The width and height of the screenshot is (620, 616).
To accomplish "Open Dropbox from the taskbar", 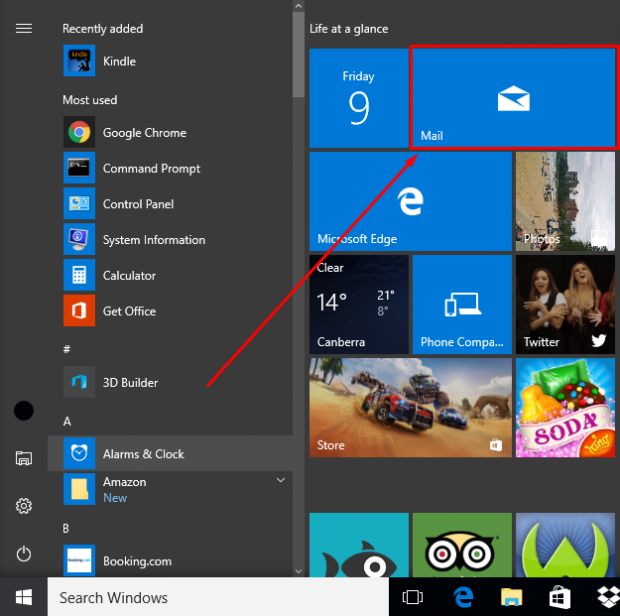I will point(608,597).
